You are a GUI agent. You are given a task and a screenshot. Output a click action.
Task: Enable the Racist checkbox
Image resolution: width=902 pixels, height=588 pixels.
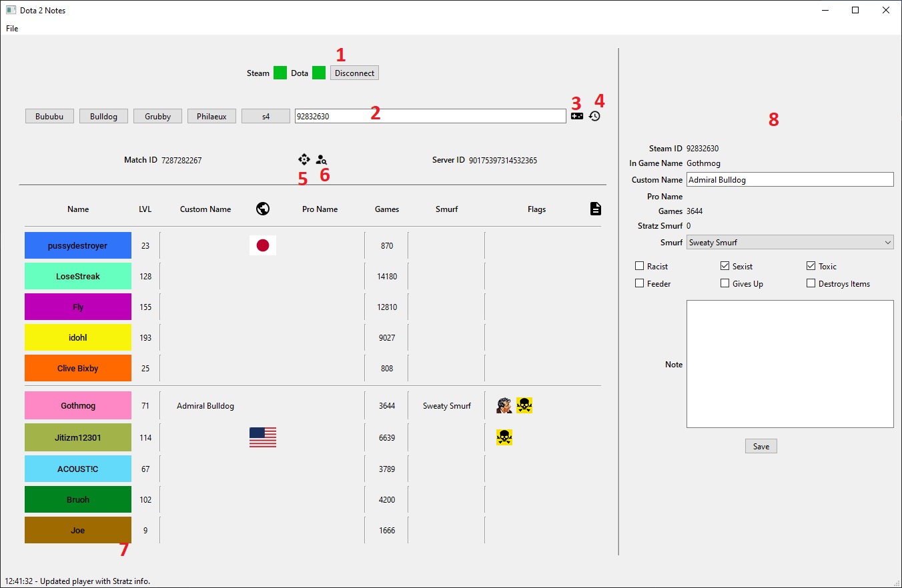coord(640,266)
